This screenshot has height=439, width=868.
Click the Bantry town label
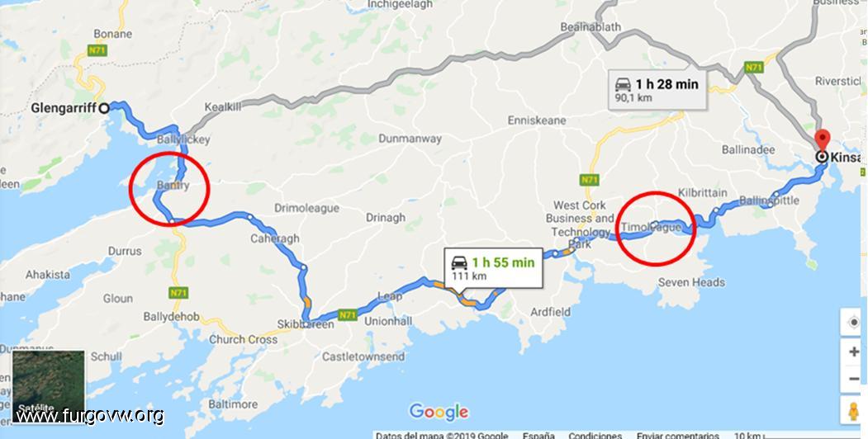(x=172, y=185)
